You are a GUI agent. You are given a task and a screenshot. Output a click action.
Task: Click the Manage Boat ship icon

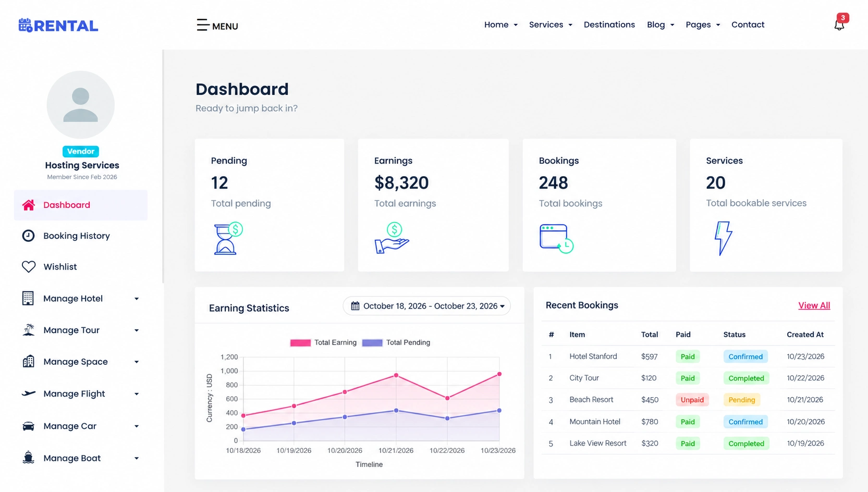[29, 458]
